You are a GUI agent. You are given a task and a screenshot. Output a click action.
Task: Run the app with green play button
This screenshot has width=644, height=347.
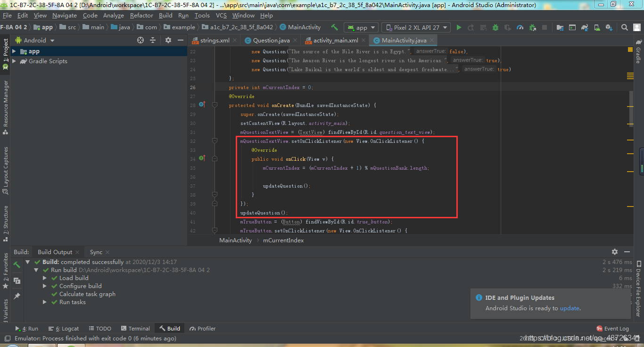(x=459, y=27)
